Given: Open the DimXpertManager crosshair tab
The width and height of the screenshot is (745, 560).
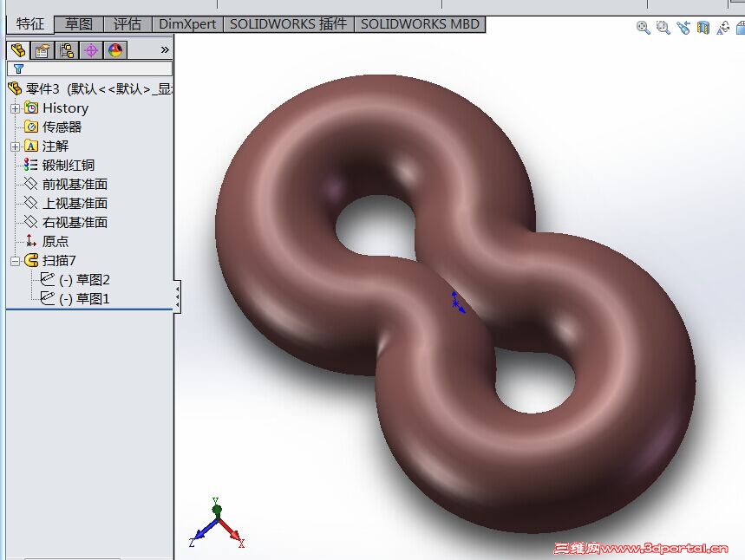Looking at the screenshot, I should coord(91,50).
